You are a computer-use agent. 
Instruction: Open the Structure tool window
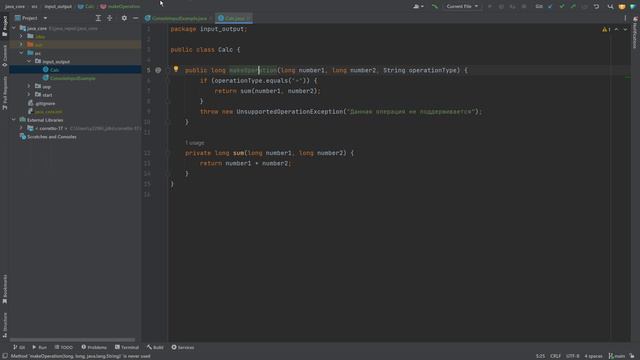click(4, 325)
